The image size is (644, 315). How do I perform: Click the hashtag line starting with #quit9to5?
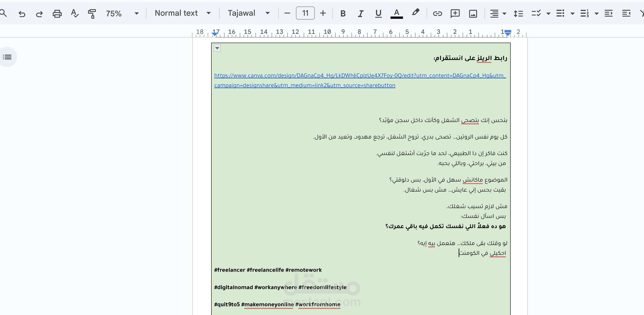tap(277, 304)
